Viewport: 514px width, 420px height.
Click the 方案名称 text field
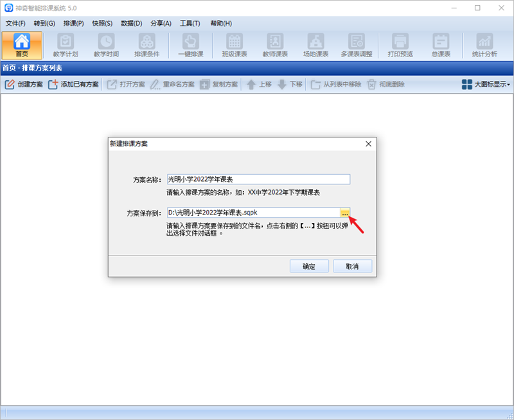pyautogui.click(x=259, y=179)
